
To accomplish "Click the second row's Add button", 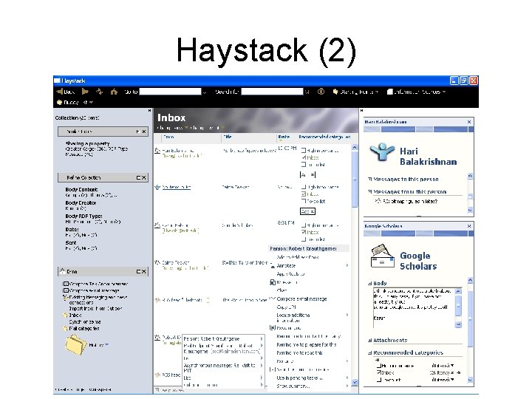I will (307, 211).
